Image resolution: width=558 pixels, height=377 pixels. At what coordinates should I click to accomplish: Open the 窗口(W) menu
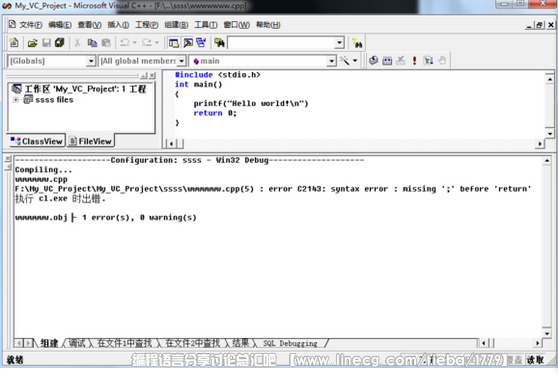click(237, 25)
